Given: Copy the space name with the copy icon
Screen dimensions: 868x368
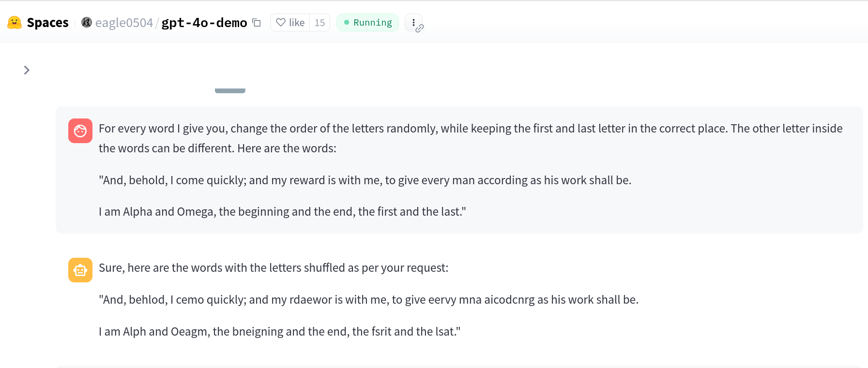Looking at the screenshot, I should pyautogui.click(x=257, y=23).
